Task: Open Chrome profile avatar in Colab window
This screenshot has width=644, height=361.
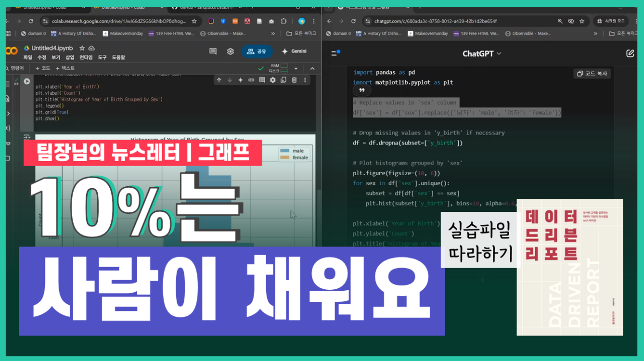Action: pyautogui.click(x=301, y=21)
